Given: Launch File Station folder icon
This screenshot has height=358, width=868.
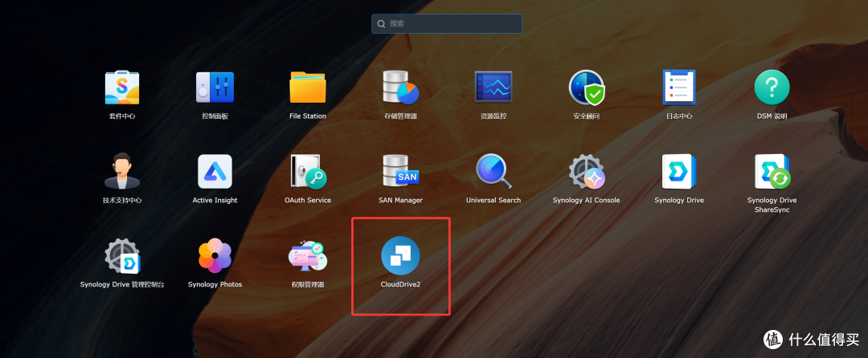Looking at the screenshot, I should (308, 87).
